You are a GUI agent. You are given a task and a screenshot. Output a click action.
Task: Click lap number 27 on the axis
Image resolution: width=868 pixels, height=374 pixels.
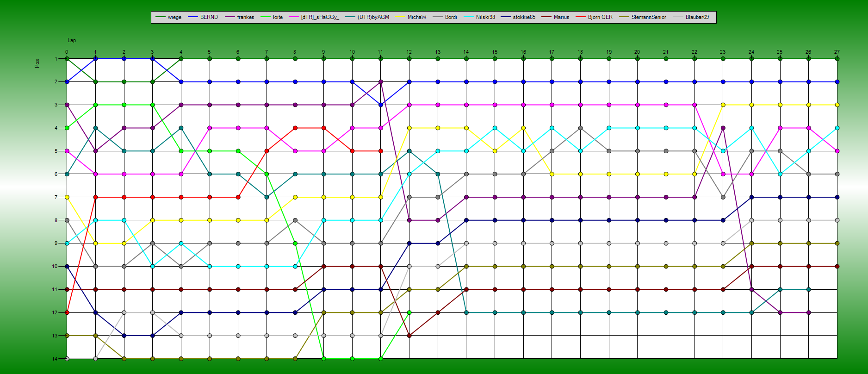coord(837,52)
